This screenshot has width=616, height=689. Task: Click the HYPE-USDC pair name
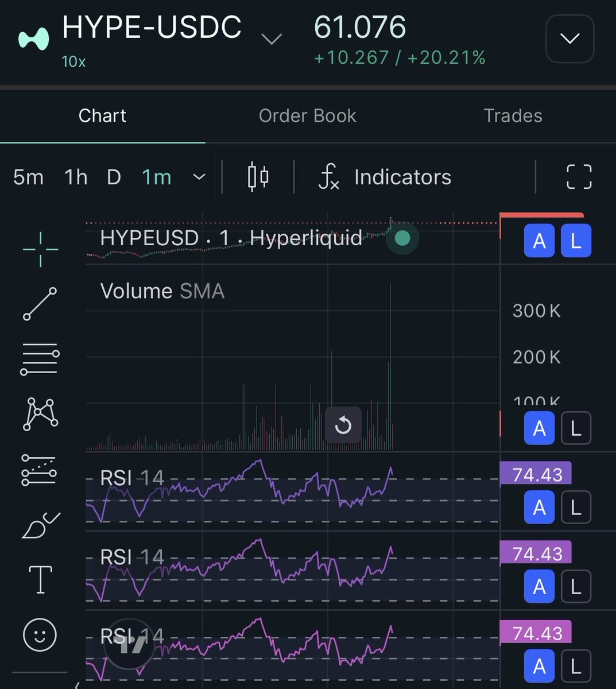[x=152, y=28]
